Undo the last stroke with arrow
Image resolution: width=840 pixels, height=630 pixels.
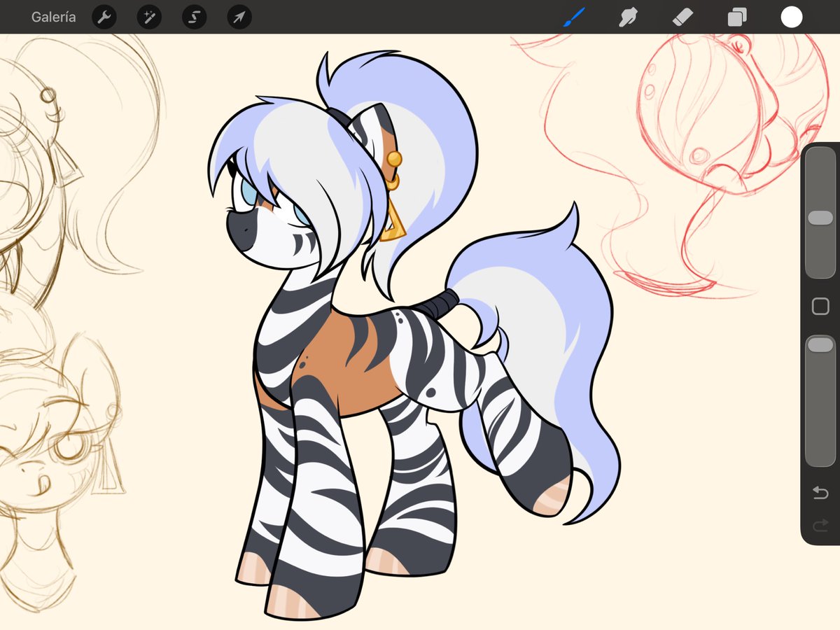click(x=820, y=493)
